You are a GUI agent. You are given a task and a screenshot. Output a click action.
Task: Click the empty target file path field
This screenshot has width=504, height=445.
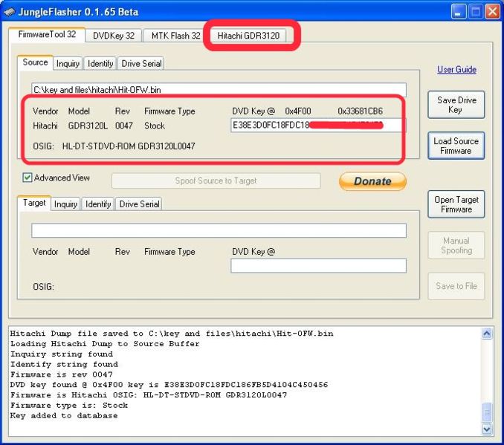219,230
